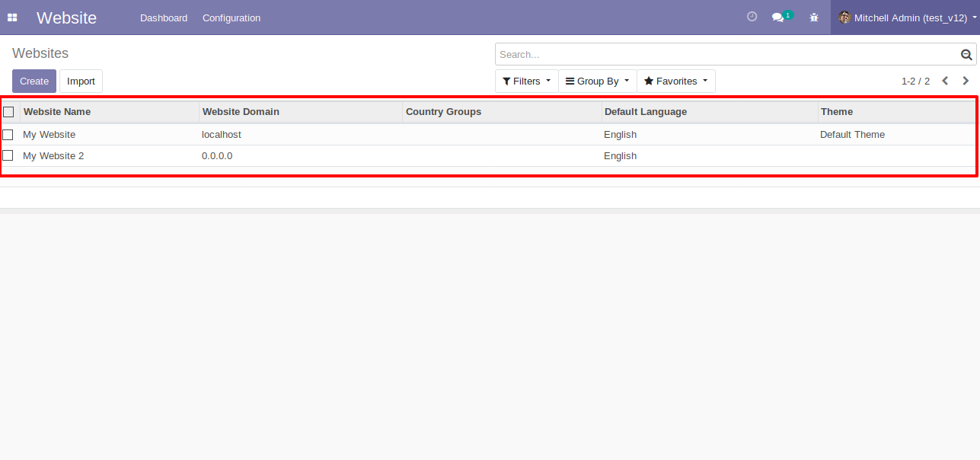Open the Filters dropdown
Viewport: 980px width, 460px height.
[527, 81]
